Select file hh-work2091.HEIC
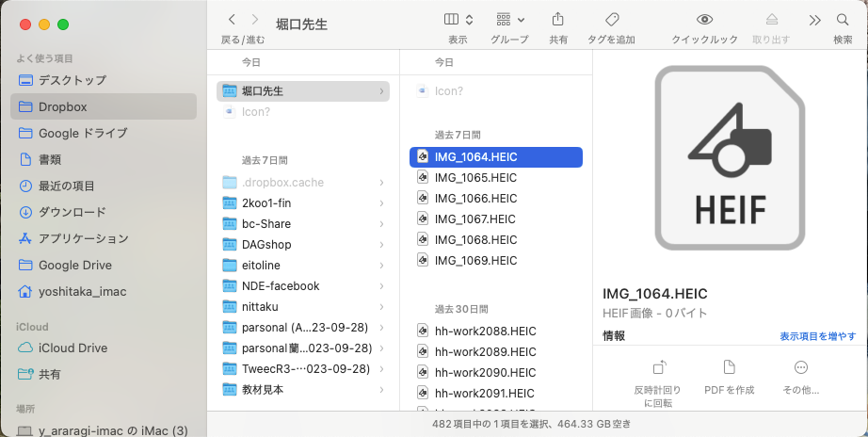868x437 pixels. pyautogui.click(x=496, y=394)
